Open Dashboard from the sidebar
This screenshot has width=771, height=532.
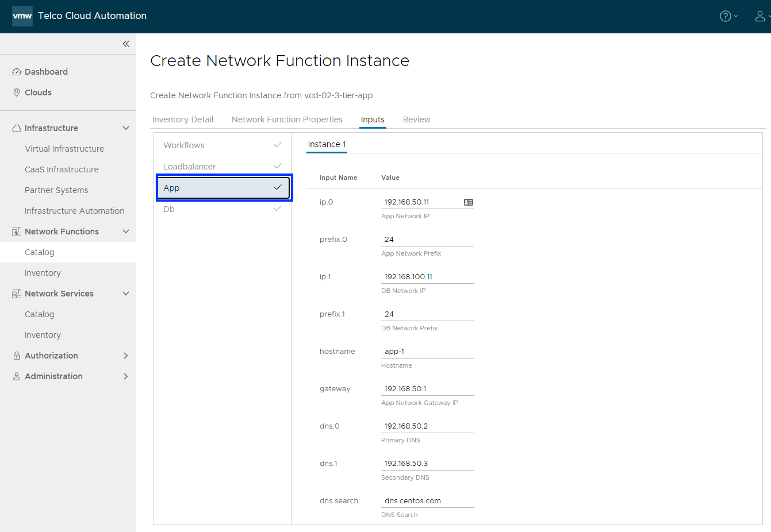tap(46, 72)
